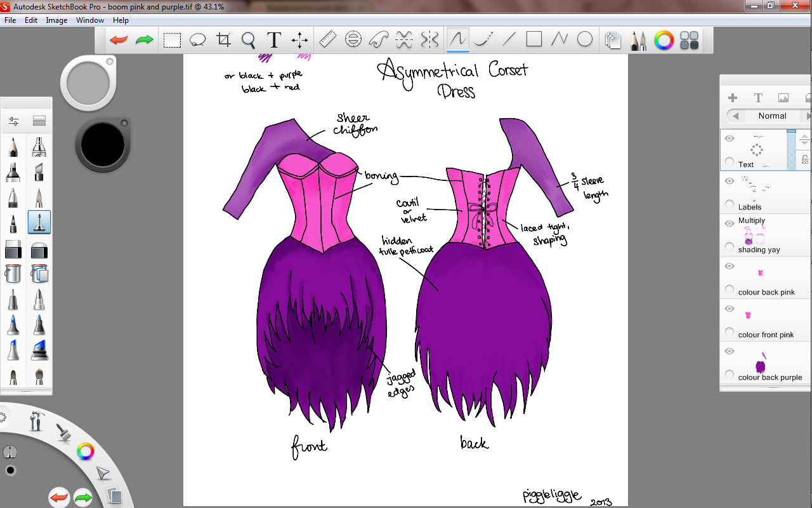This screenshot has height=508, width=812.
Task: Choose the Move/Transform layer tool
Action: coord(299,40)
